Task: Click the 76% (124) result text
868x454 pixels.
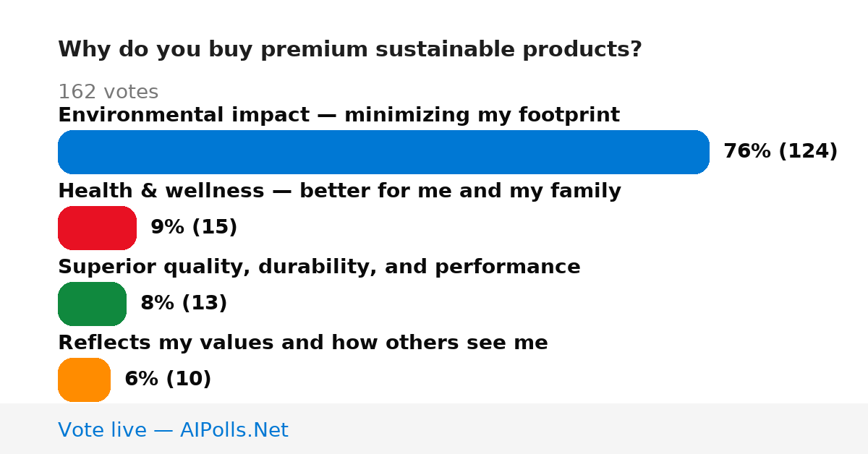Action: click(x=780, y=152)
